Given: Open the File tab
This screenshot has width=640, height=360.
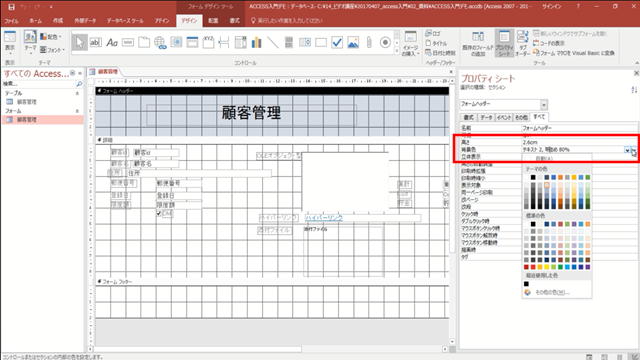Looking at the screenshot, I should [x=11, y=21].
